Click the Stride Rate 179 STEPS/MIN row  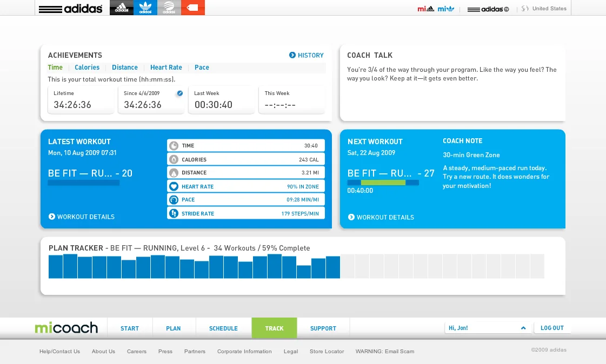246,213
